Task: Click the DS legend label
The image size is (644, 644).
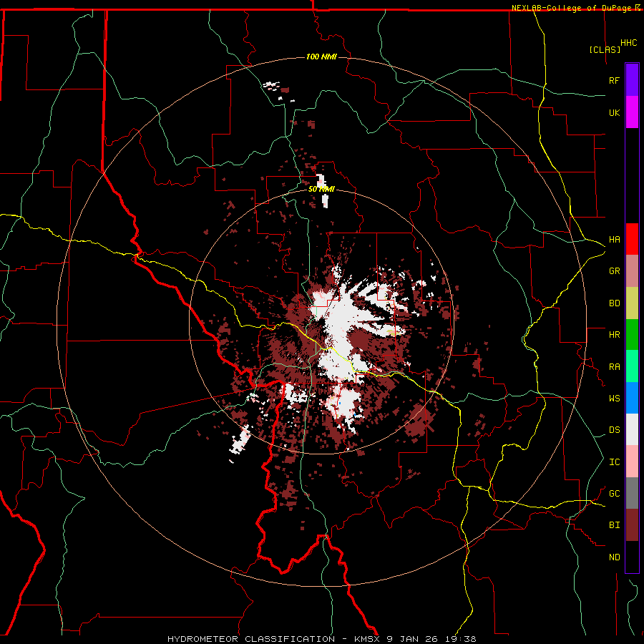Action: pyautogui.click(x=614, y=430)
